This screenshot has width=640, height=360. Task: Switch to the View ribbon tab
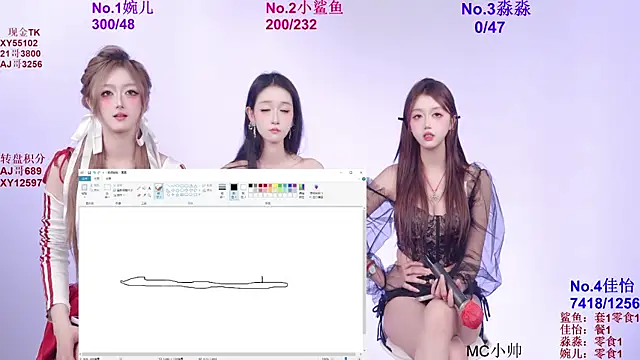[109, 178]
